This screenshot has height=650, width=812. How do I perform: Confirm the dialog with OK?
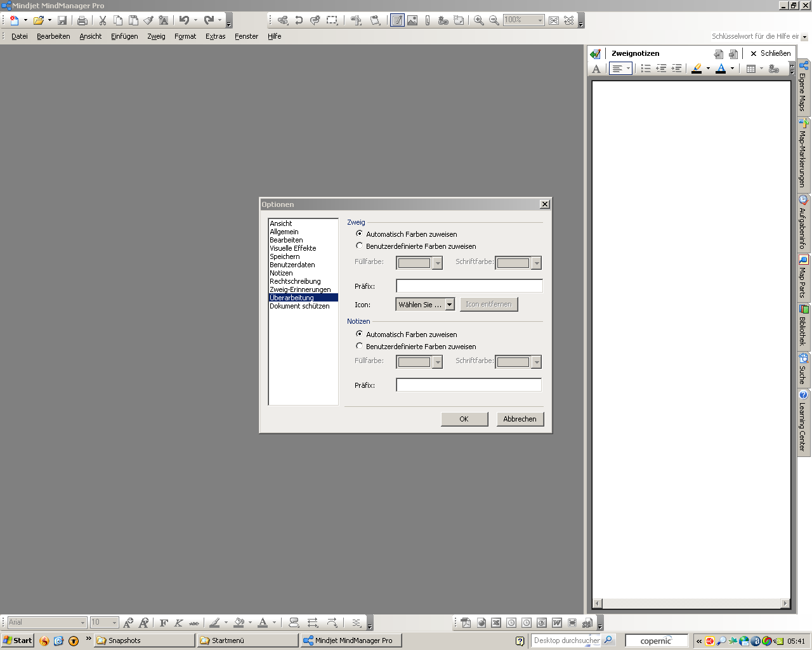pyautogui.click(x=464, y=419)
